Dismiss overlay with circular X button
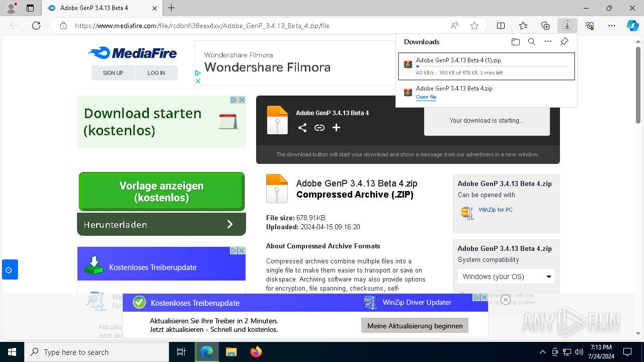 [x=506, y=300]
